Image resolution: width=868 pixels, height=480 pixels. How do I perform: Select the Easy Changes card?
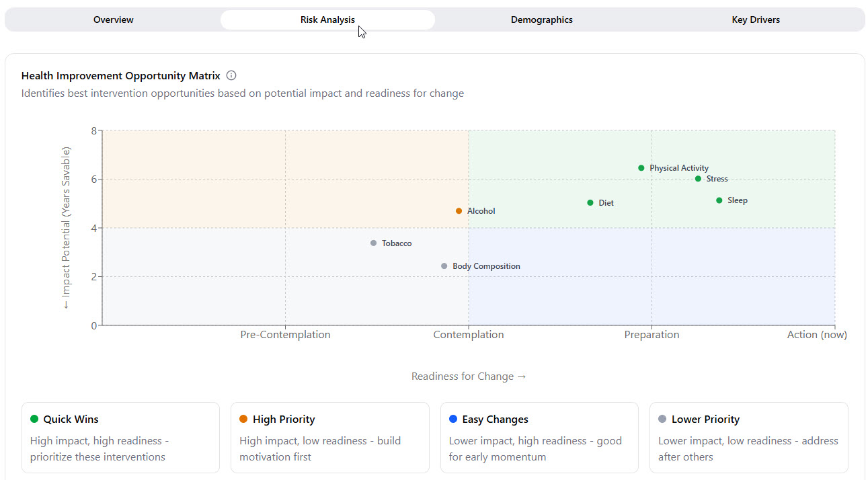click(x=539, y=438)
